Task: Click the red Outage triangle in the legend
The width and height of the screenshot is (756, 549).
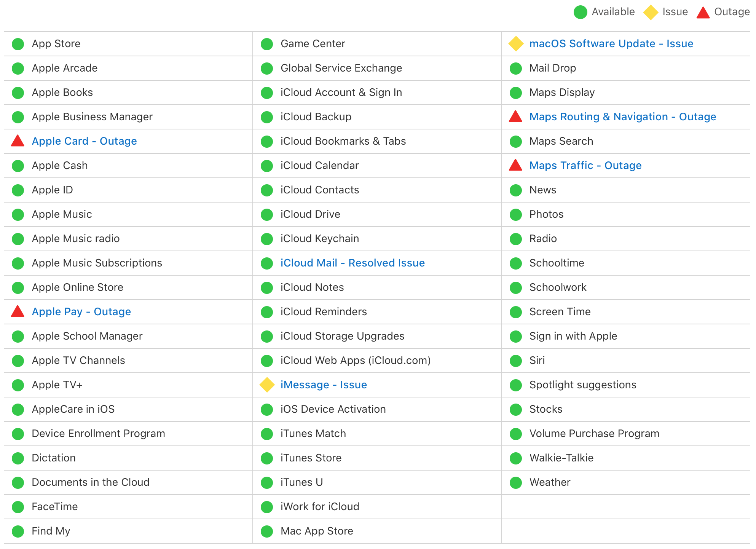Action: [x=703, y=13]
